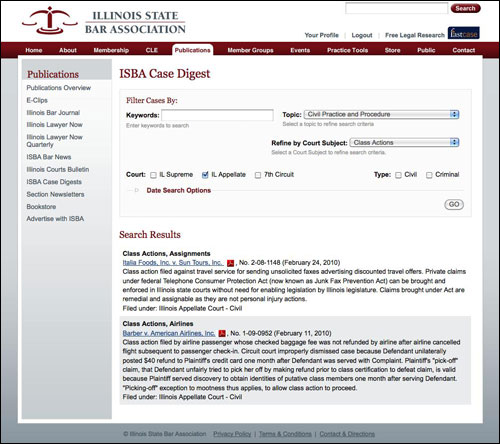Image resolution: width=500 pixels, height=444 pixels.
Task: Open Illinois Lawyer Now sidebar link
Action: [x=54, y=125]
